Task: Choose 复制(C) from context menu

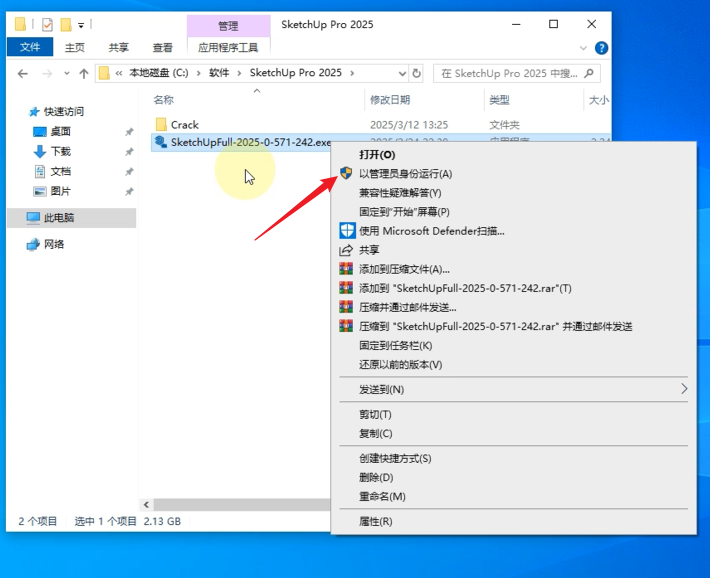Action: point(376,434)
